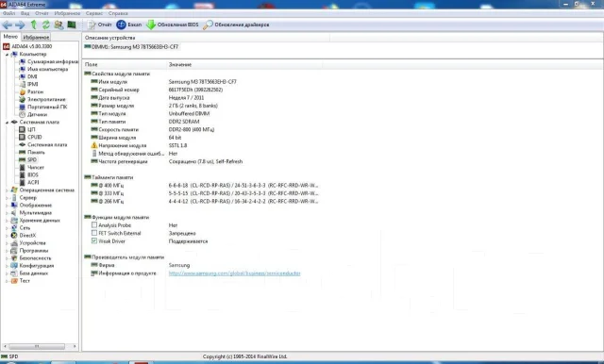The image size is (604, 364).
Task: Toggle the Analysis Probe checkbox
Action: [x=94, y=225]
